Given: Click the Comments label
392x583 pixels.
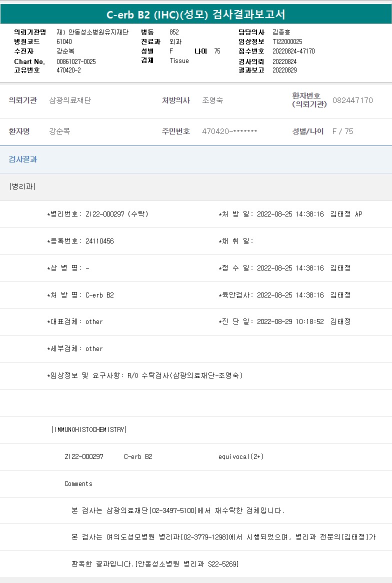Looking at the screenshot, I should coord(78,483).
